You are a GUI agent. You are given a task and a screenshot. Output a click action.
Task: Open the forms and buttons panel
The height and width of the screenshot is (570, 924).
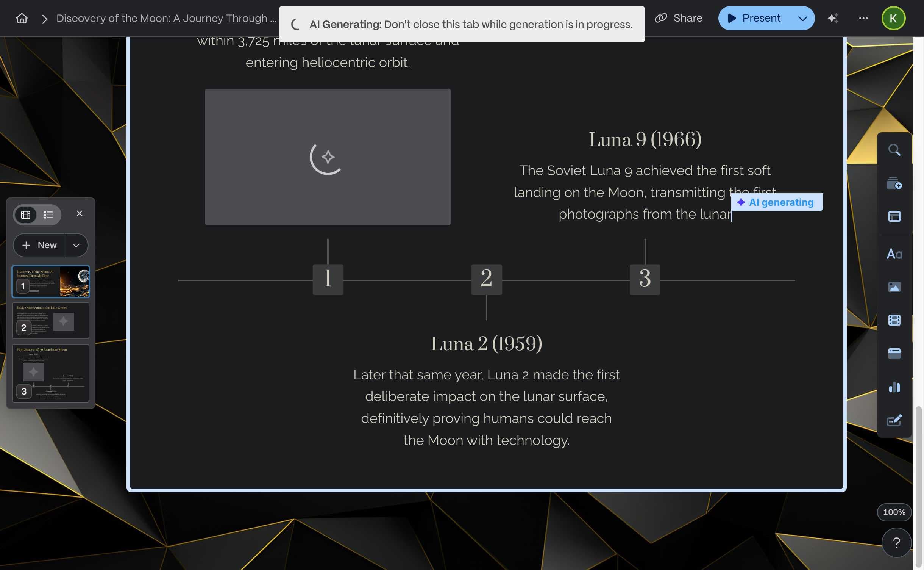894,420
